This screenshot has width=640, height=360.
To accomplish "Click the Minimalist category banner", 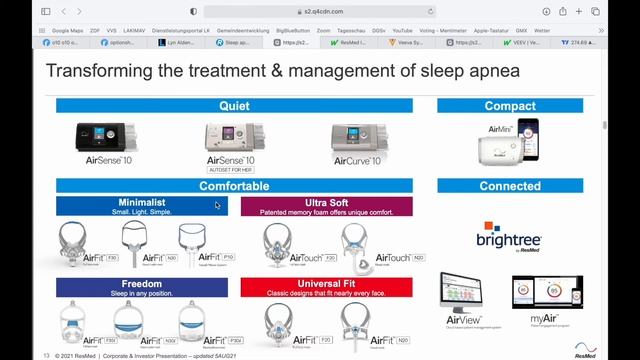I will [x=142, y=206].
